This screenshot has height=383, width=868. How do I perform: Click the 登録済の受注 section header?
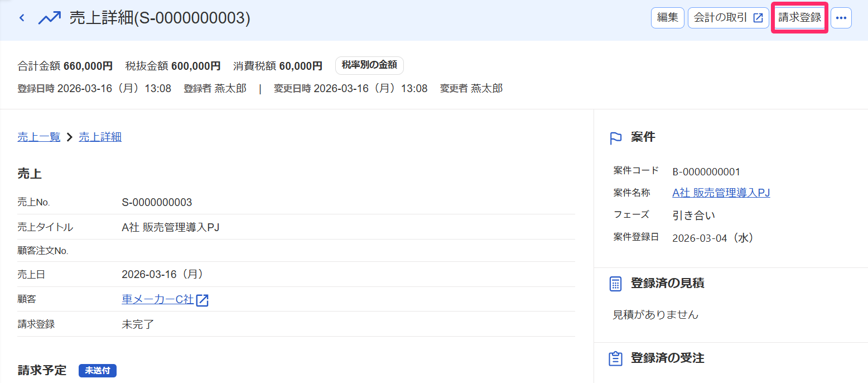[x=667, y=358]
